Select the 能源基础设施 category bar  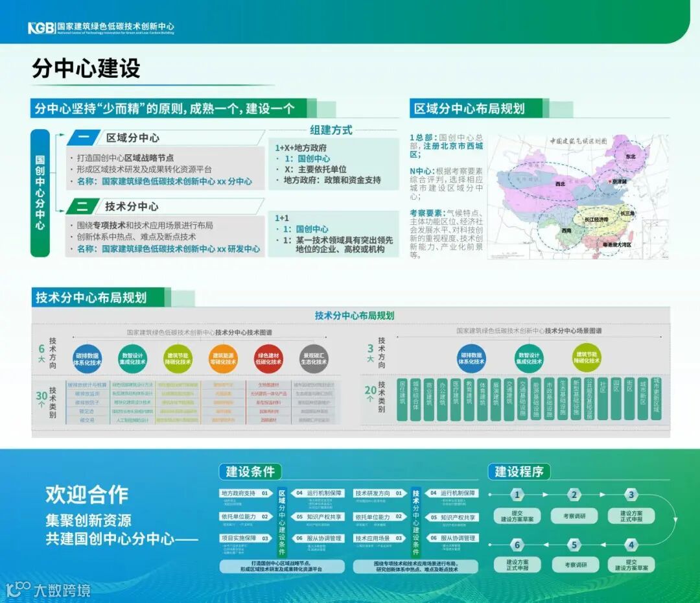[x=536, y=398]
